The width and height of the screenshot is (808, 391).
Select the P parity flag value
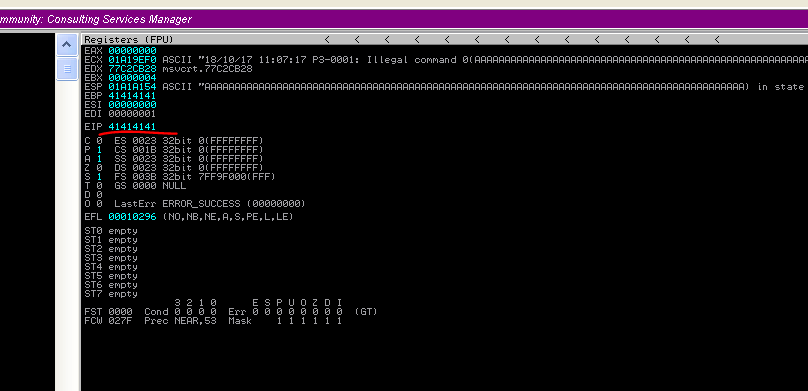point(99,149)
